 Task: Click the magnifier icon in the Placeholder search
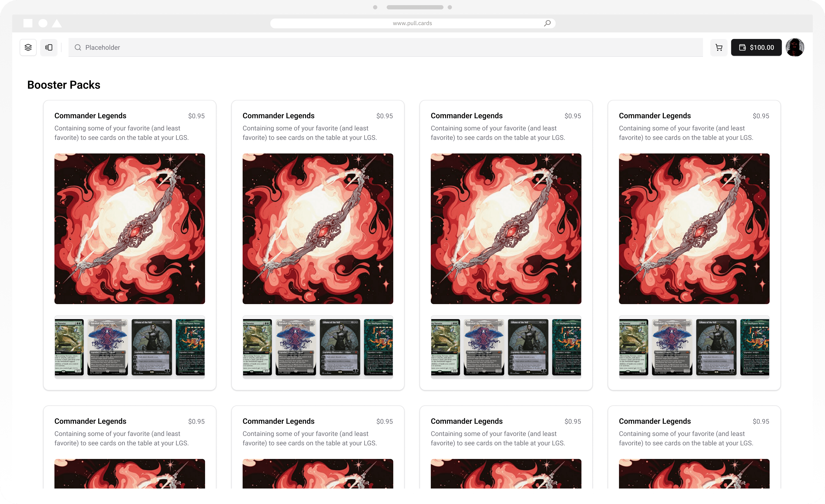(x=78, y=48)
